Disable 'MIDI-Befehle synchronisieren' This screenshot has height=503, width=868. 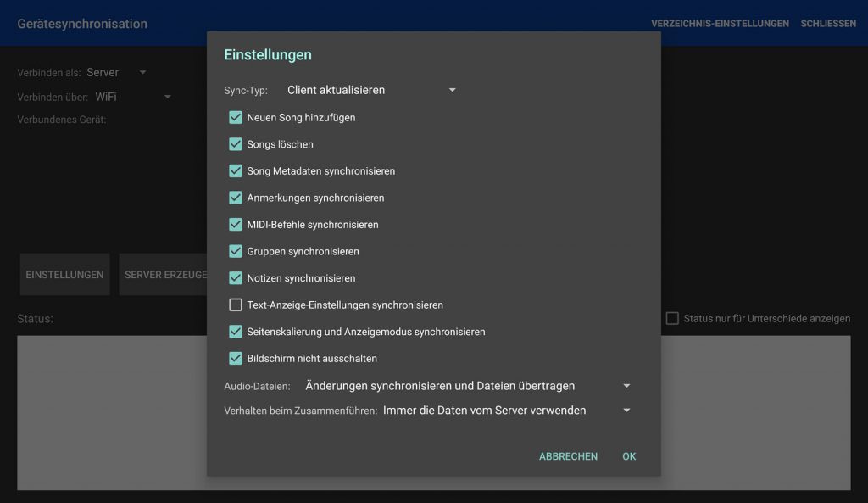pyautogui.click(x=235, y=224)
